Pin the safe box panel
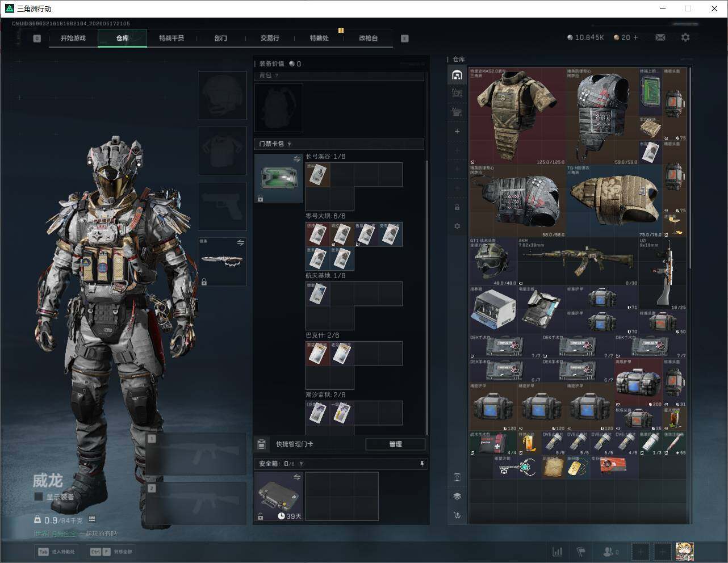The width and height of the screenshot is (728, 563). (421, 464)
